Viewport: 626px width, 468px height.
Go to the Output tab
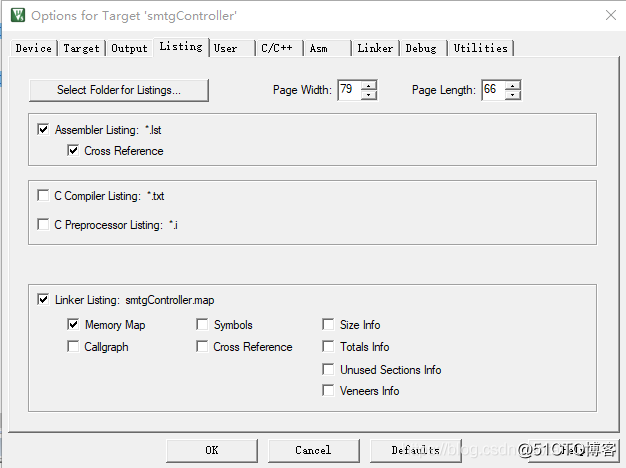pos(129,48)
